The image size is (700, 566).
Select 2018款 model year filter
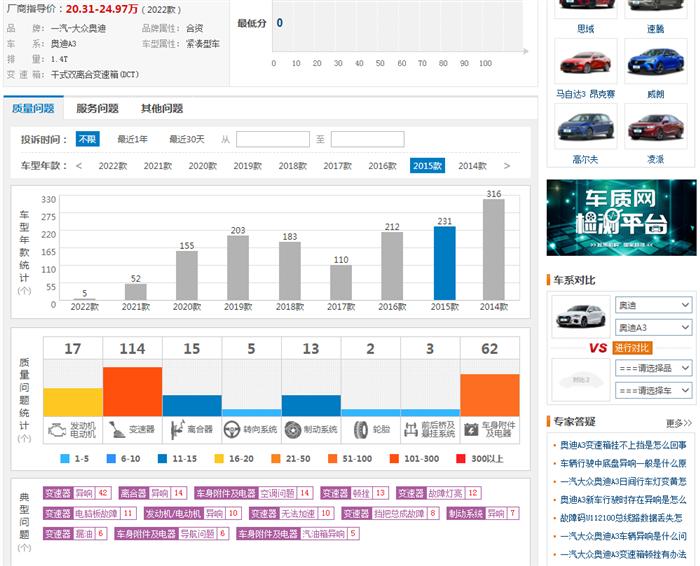click(x=293, y=166)
